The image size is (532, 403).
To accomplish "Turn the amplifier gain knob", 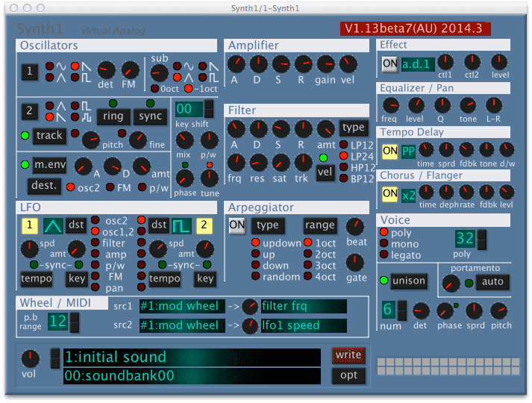I will click(x=325, y=64).
